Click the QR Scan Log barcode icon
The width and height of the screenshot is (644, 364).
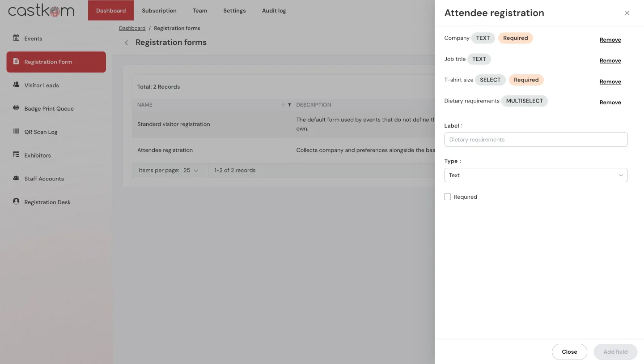(16, 132)
